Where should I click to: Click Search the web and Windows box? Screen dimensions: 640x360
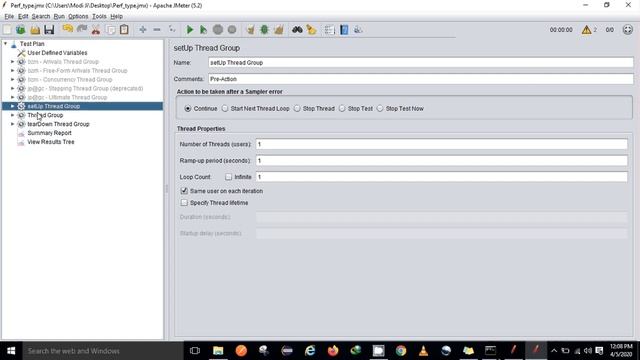pos(103,351)
